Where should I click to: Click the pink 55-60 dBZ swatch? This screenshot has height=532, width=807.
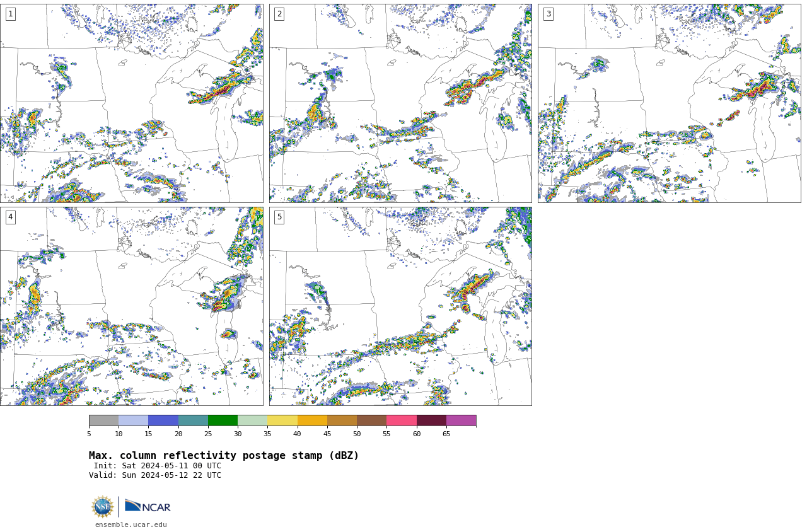click(402, 420)
